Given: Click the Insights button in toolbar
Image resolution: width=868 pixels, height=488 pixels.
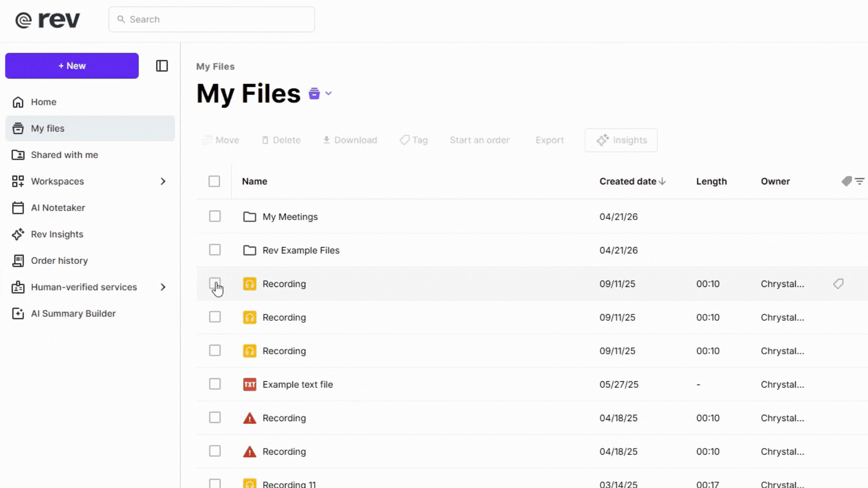Looking at the screenshot, I should click(621, 140).
